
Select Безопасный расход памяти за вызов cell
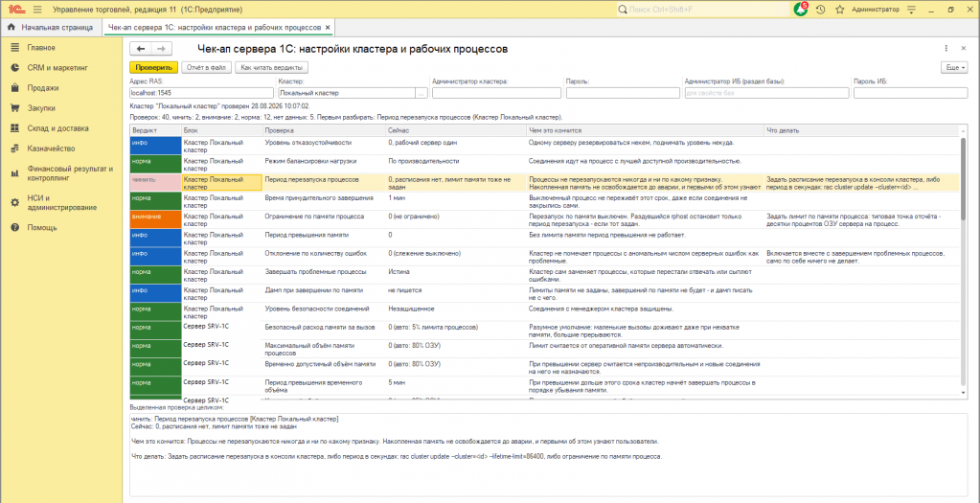click(x=323, y=331)
